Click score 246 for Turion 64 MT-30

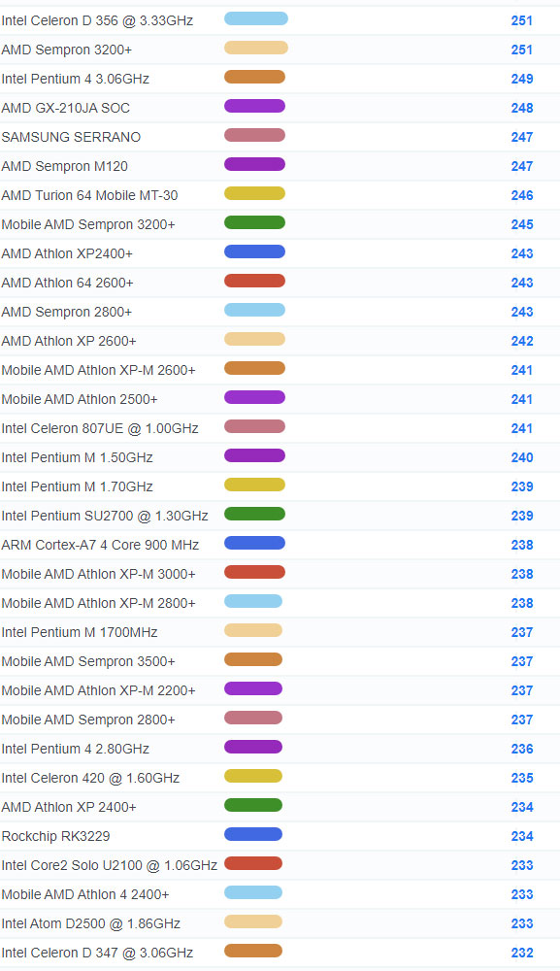click(521, 195)
